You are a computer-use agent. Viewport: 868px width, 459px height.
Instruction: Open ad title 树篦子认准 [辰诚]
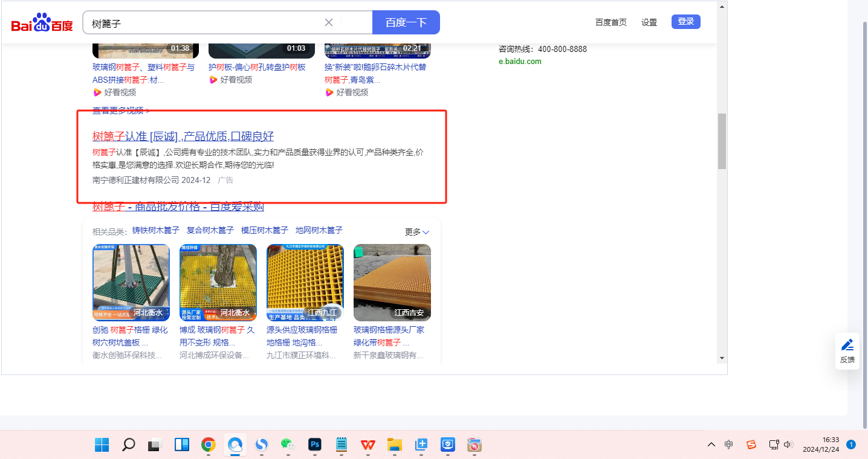point(183,136)
